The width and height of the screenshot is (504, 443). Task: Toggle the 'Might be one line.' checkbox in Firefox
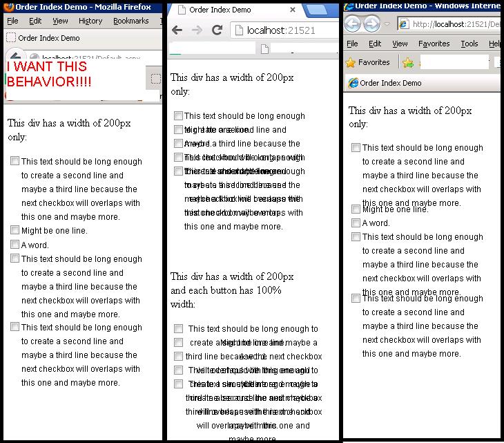pyautogui.click(x=14, y=229)
